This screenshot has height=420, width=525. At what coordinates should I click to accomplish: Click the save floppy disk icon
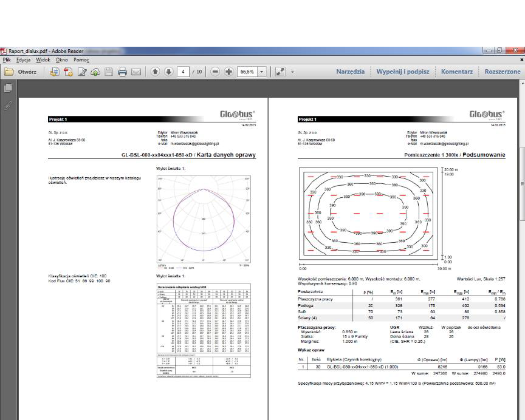109,72
